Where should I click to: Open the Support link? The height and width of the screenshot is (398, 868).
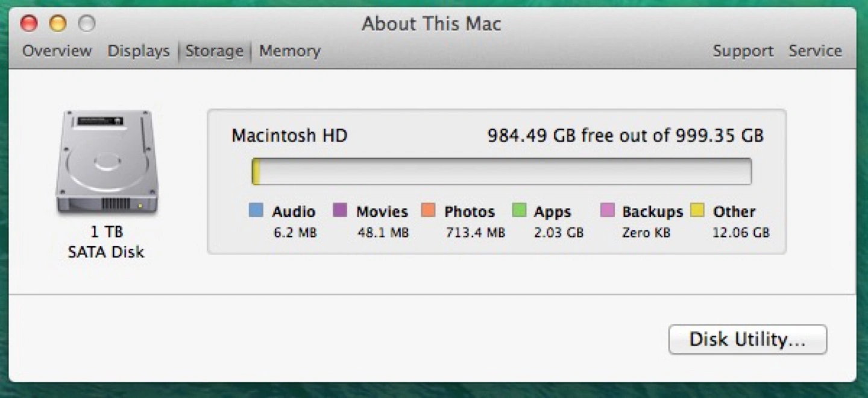click(x=743, y=51)
